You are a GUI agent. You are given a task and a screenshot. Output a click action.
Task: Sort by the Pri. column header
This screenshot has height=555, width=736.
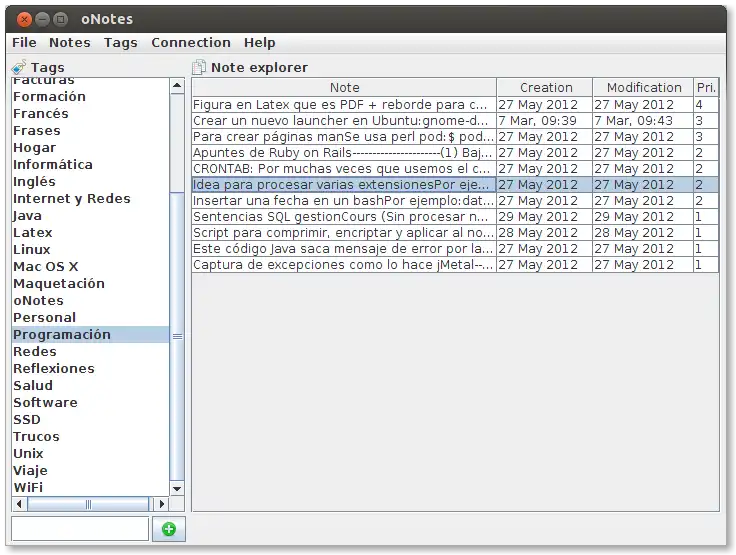(x=706, y=87)
